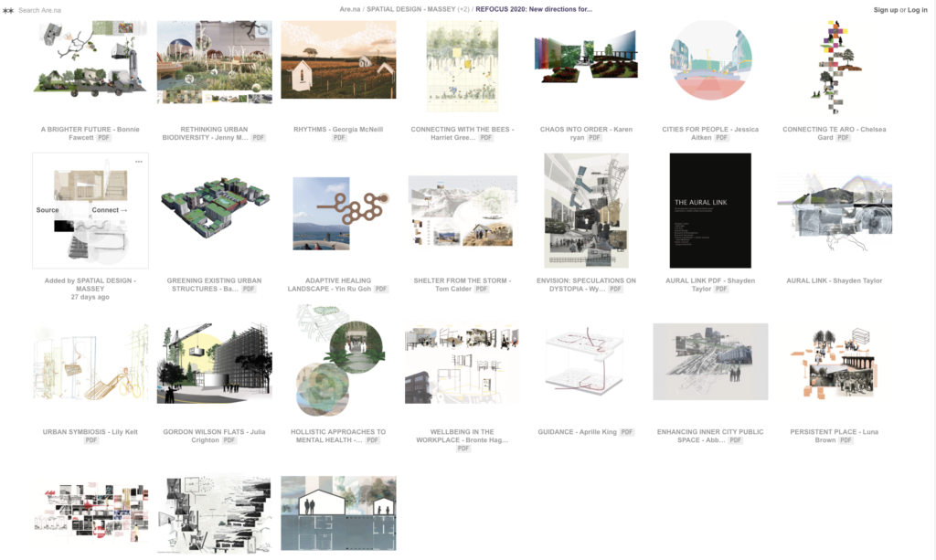
Task: Go to the Are.na breadcrumb link
Action: (x=350, y=9)
